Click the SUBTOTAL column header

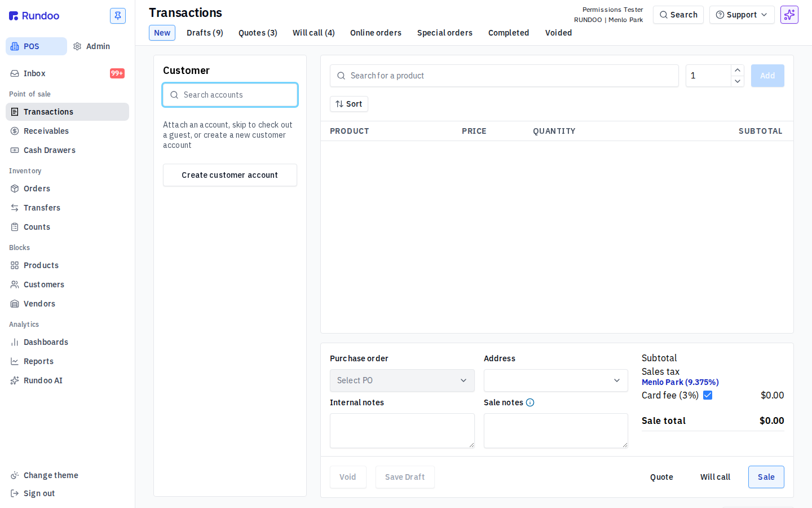point(761,131)
